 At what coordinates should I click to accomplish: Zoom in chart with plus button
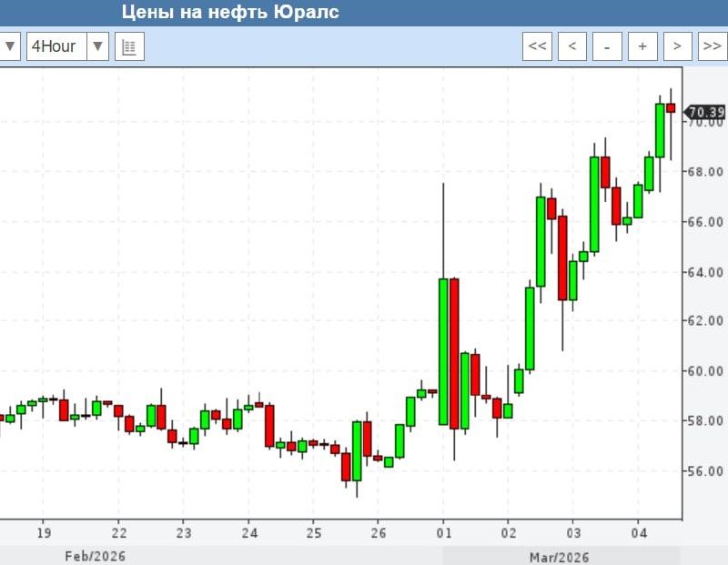[642, 46]
